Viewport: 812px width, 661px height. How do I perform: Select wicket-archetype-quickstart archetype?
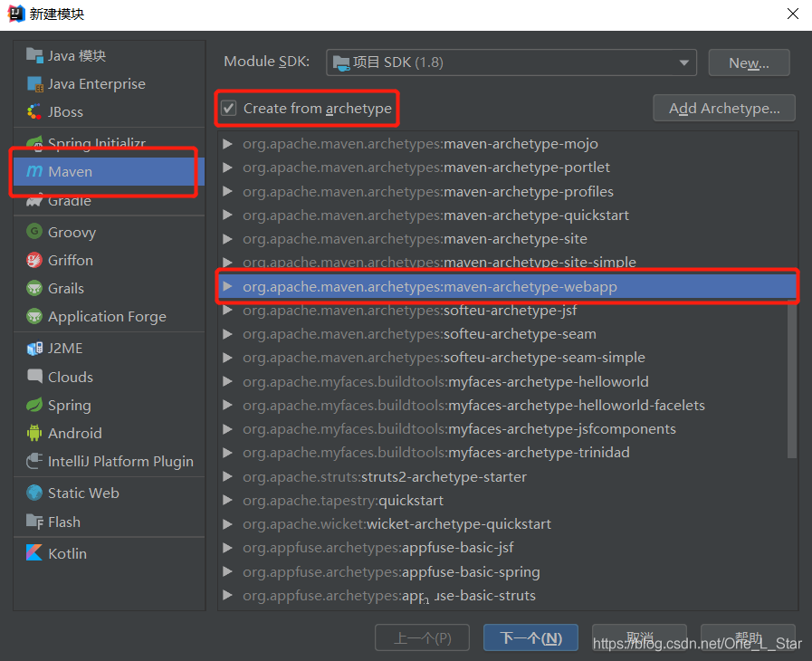(508, 523)
